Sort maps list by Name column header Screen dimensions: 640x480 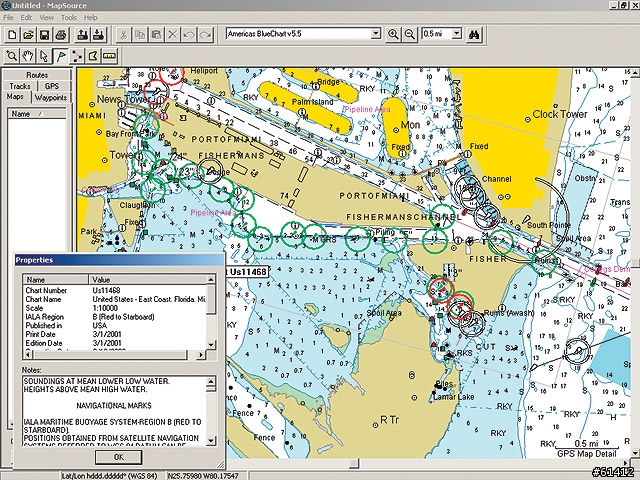point(37,114)
